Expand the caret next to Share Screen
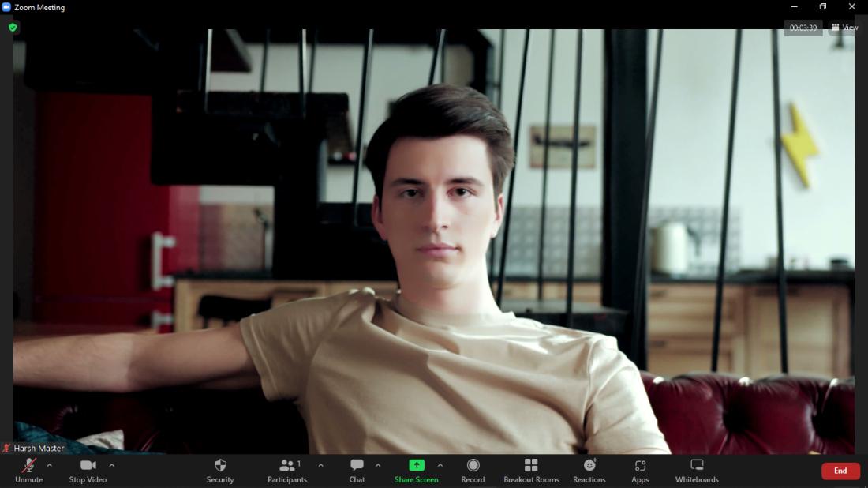 coord(440,465)
